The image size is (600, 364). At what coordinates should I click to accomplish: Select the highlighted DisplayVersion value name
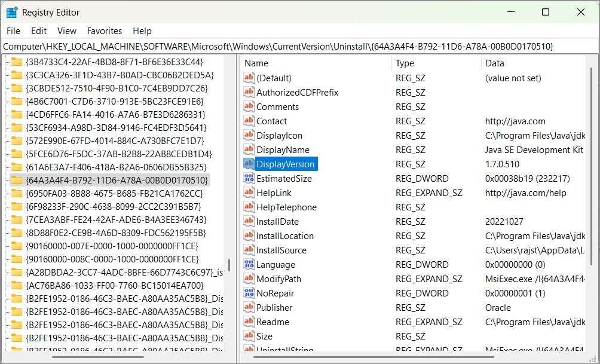tap(286, 164)
